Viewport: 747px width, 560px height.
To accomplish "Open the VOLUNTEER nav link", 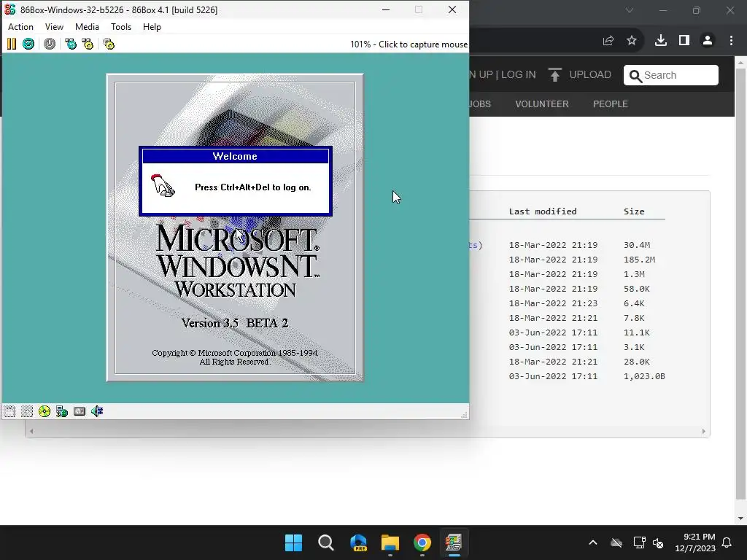I will coord(542,104).
